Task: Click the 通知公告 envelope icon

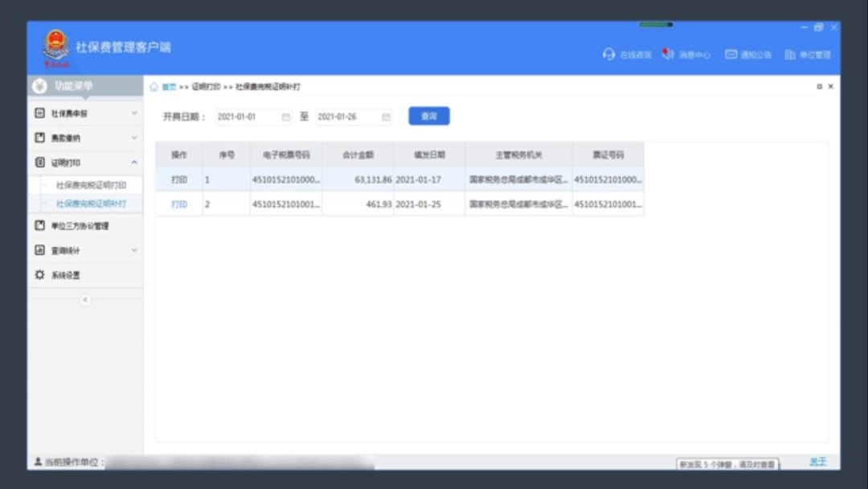Action: pos(731,55)
